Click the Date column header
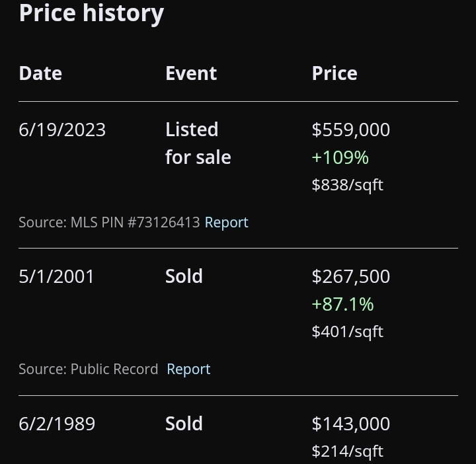 coord(40,73)
